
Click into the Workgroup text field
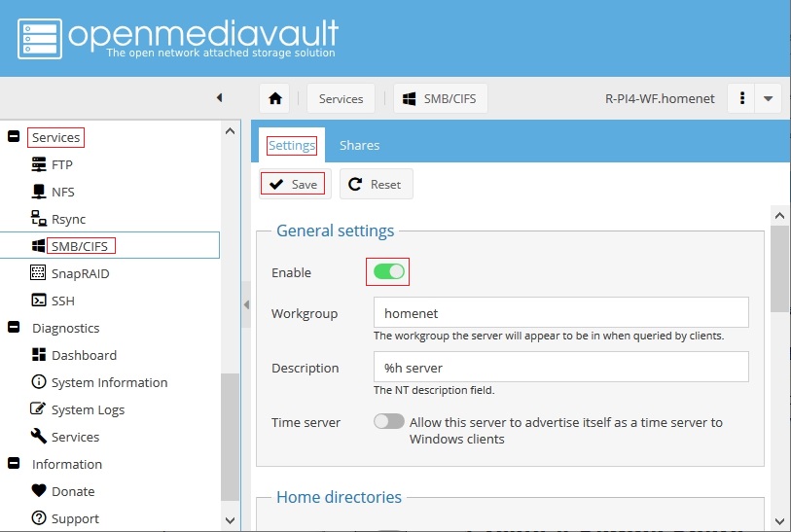click(560, 313)
